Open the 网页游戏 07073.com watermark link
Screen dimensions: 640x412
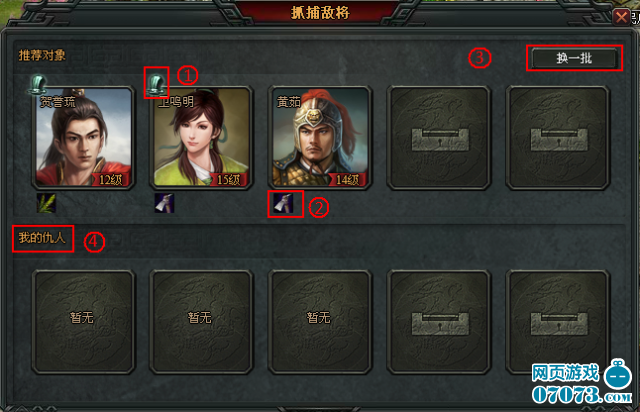[x=582, y=383]
